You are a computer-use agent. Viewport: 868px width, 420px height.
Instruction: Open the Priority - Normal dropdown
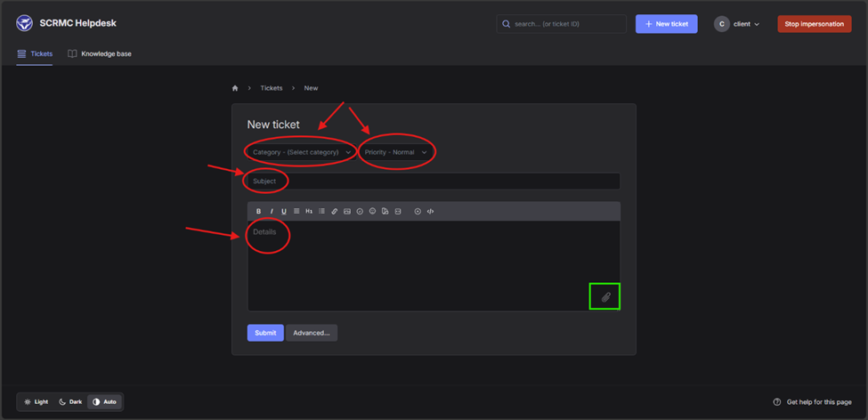pos(396,152)
